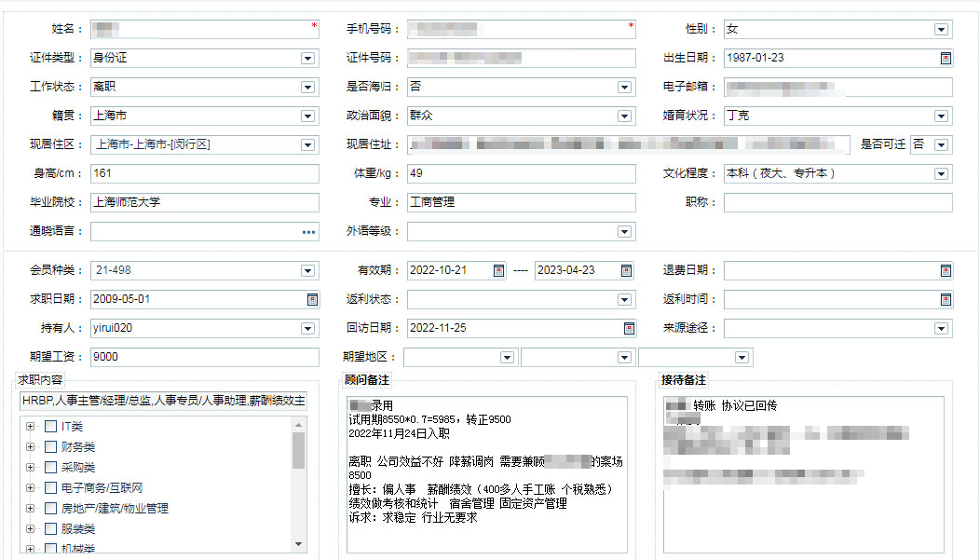Open the second 期望地区 dropdown
Viewport: 980px width, 560px height.
tap(624, 358)
